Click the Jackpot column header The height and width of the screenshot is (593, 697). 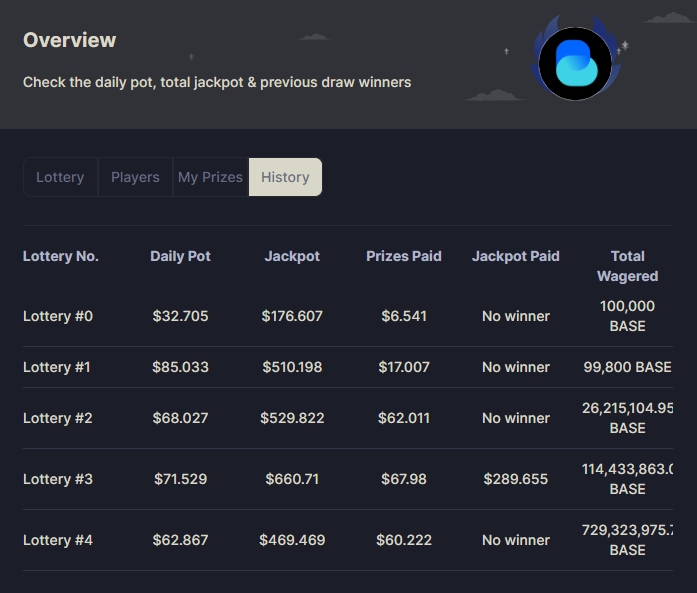(292, 256)
